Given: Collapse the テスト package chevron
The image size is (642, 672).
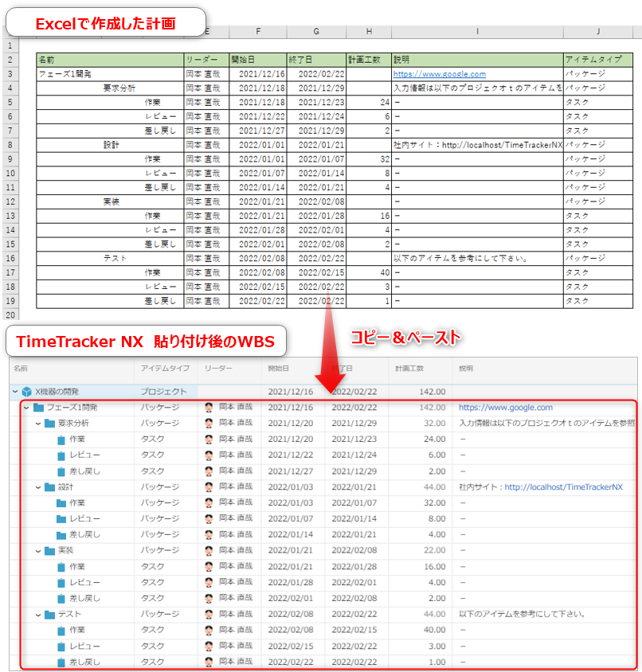Looking at the screenshot, I should click(37, 615).
